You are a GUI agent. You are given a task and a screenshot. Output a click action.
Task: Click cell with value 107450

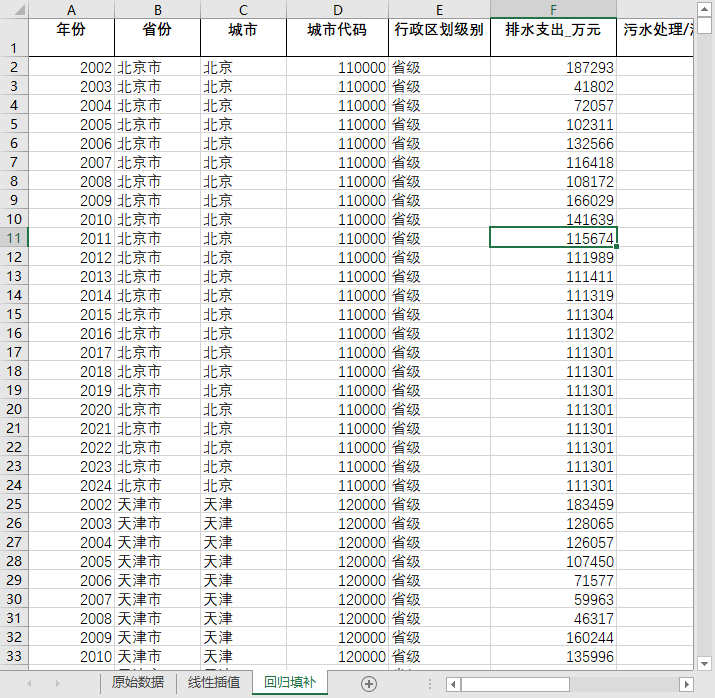tap(553, 561)
